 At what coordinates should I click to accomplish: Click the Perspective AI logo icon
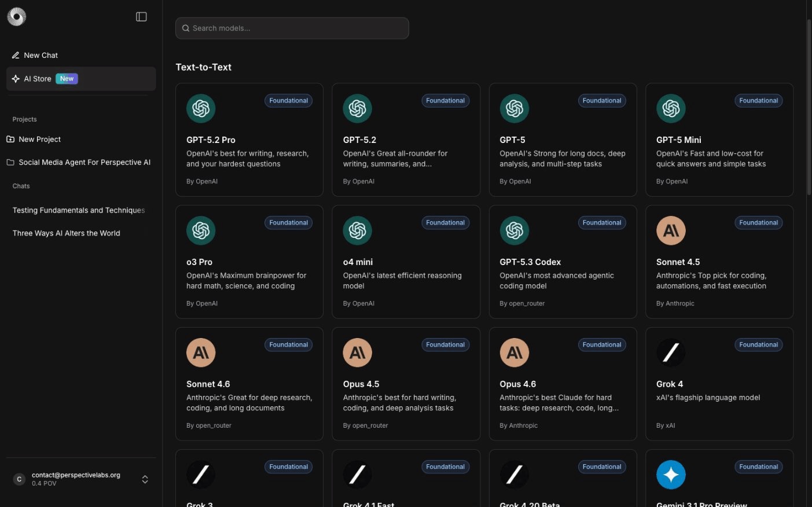click(16, 16)
